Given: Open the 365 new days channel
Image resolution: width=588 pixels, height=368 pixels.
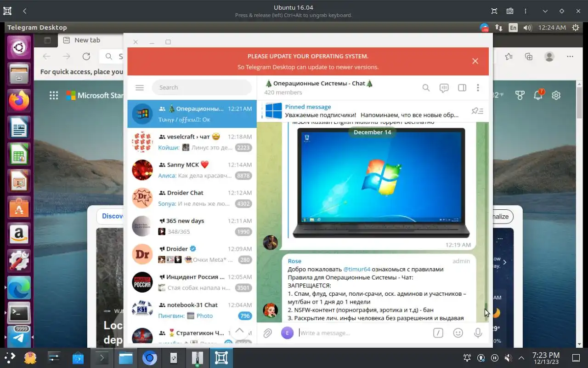Looking at the screenshot, I should click(x=192, y=226).
